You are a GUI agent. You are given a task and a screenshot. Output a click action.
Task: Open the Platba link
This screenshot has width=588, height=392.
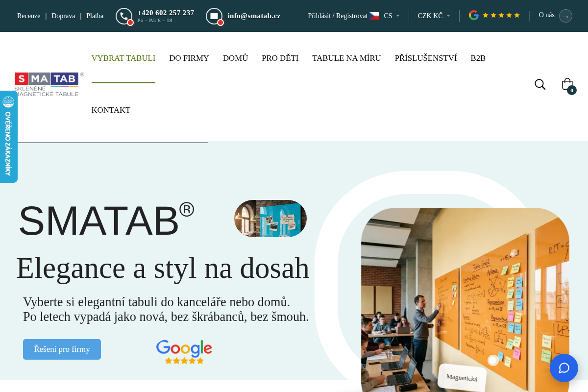coord(95,16)
